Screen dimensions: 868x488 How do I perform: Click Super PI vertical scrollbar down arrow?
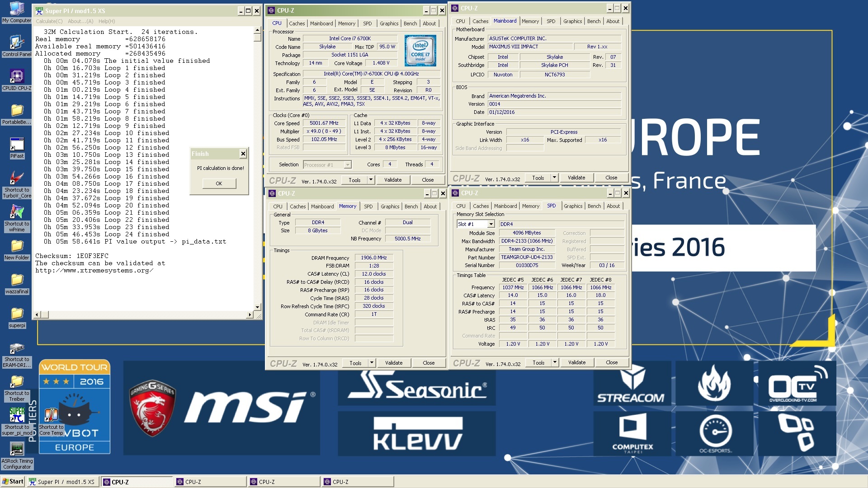click(x=257, y=307)
